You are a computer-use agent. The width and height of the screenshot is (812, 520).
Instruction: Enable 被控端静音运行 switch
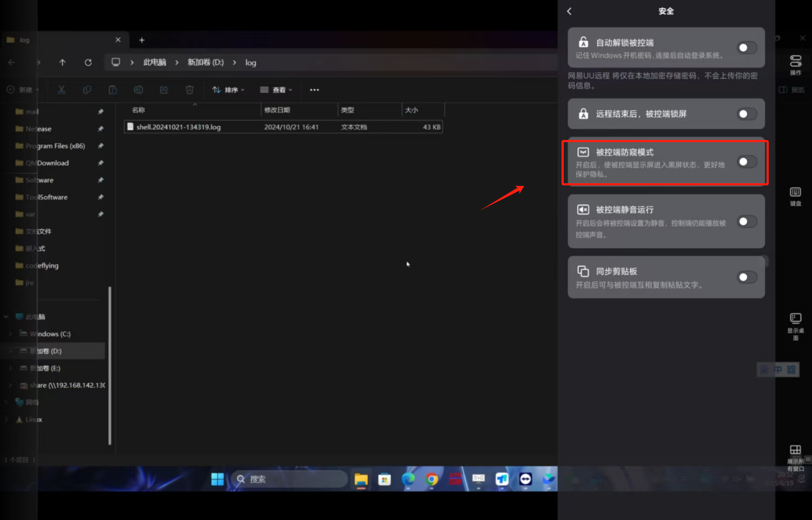coord(747,222)
